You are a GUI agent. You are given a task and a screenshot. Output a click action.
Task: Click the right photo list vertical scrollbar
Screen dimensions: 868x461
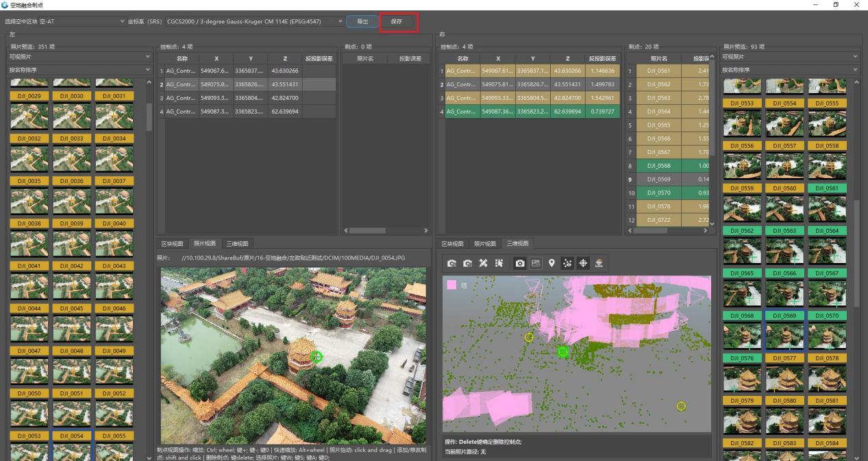857,253
